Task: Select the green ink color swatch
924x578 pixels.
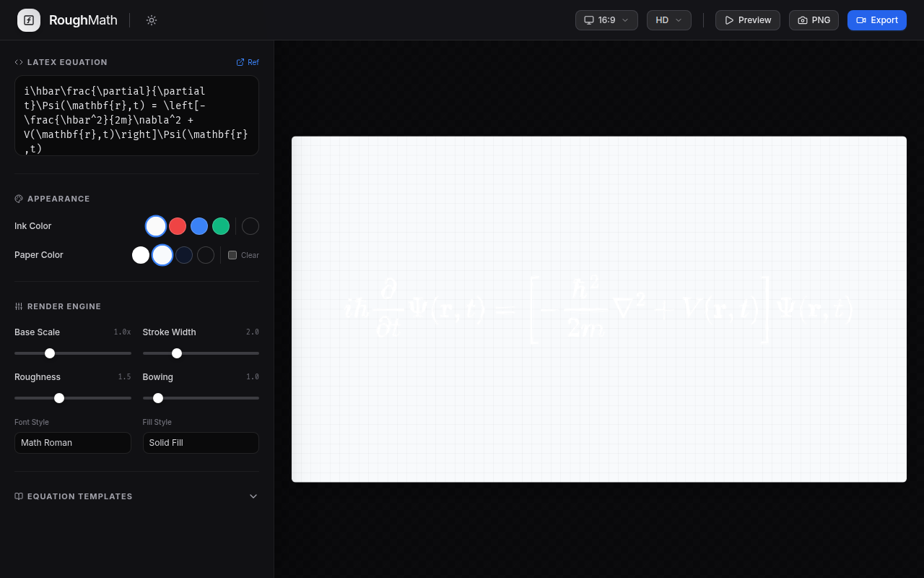Action: tap(221, 226)
